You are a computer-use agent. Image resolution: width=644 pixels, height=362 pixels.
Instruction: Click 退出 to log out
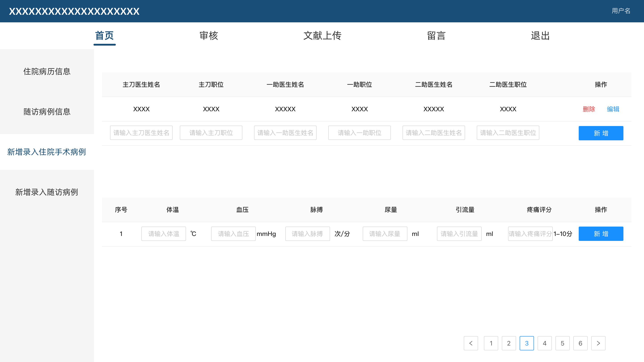coord(540,36)
